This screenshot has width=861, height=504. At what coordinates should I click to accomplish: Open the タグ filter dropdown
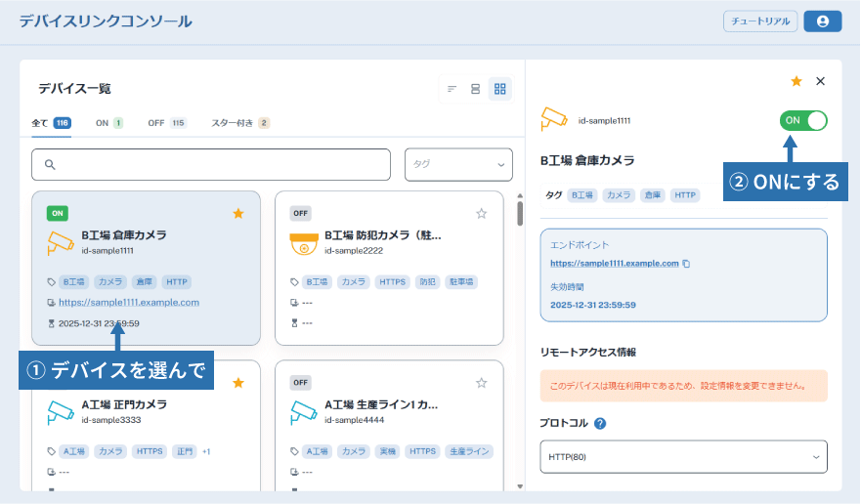(458, 165)
